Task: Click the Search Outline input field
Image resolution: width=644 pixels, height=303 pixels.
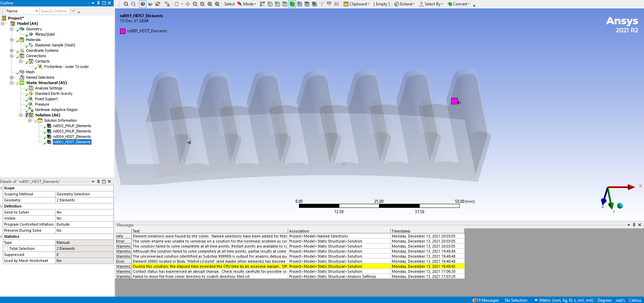Action: click(x=54, y=11)
